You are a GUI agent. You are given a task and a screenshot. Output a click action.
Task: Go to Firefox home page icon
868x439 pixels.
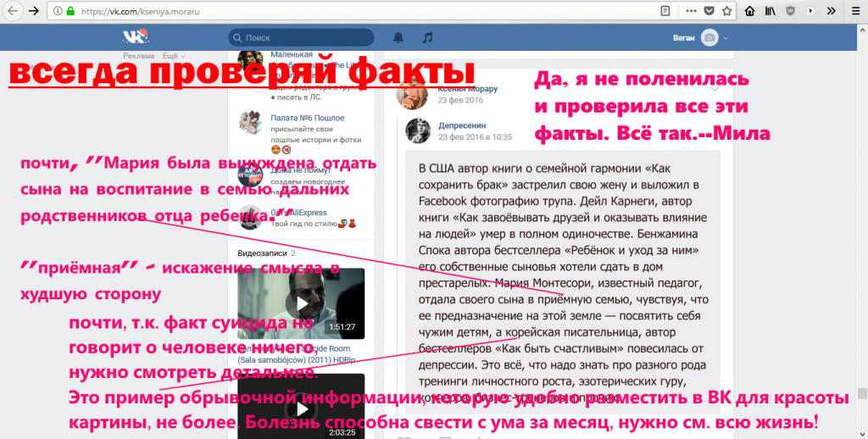tap(749, 12)
